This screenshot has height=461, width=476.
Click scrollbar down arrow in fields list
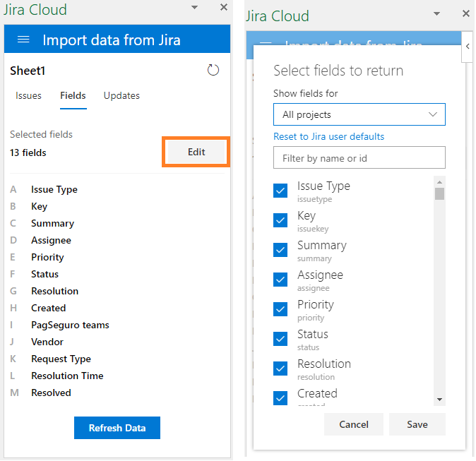[439, 400]
